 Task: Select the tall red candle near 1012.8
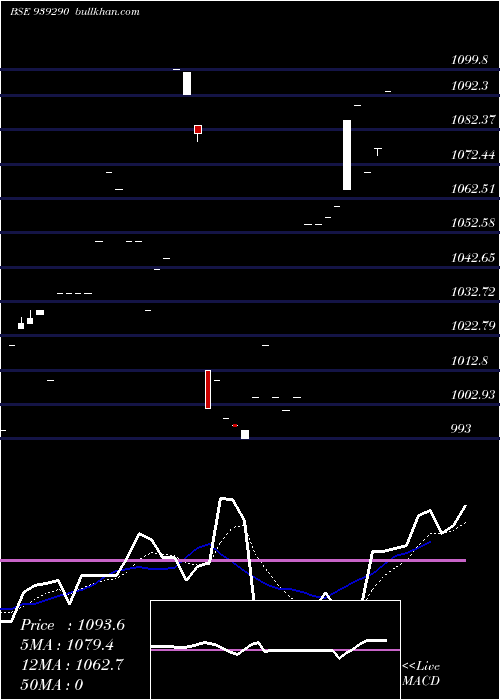click(208, 389)
